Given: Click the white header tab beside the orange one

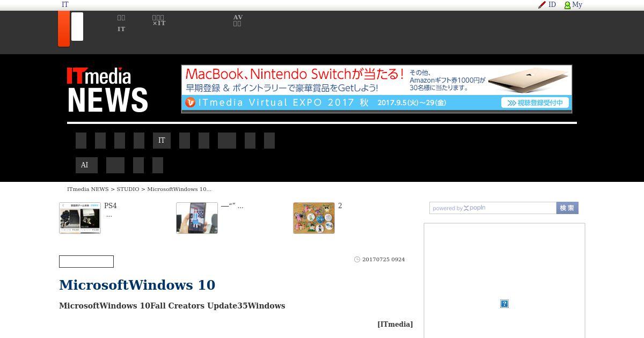Looking at the screenshot, I should 77,26.
